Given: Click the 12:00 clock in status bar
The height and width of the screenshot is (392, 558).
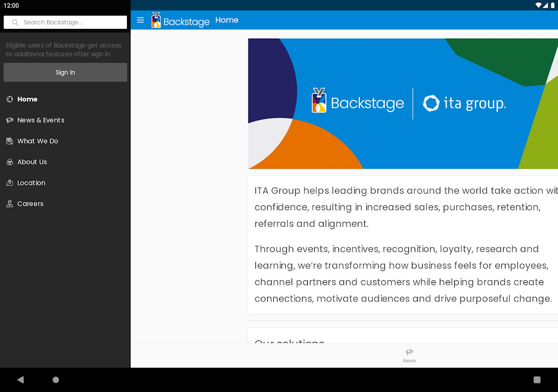Looking at the screenshot, I should (11, 5).
